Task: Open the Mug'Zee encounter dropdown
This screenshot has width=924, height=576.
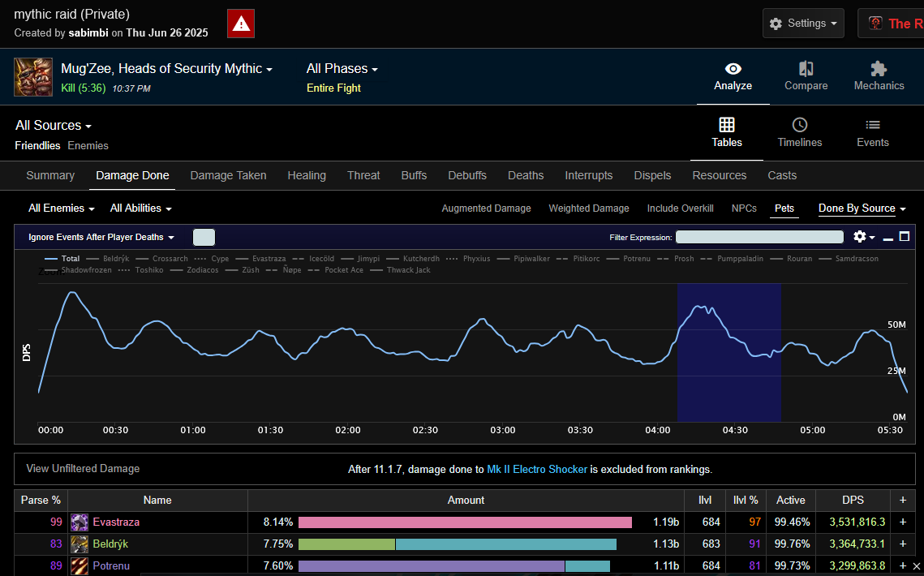Action: pyautogui.click(x=167, y=69)
